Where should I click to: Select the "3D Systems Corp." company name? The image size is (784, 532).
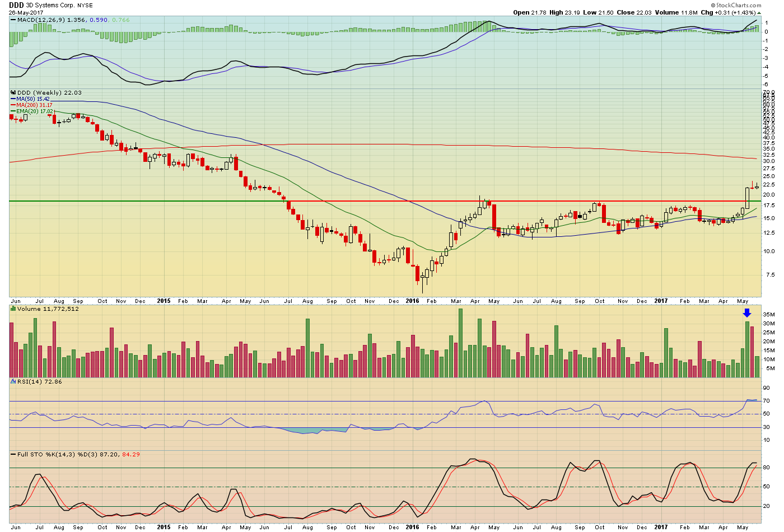click(50, 6)
